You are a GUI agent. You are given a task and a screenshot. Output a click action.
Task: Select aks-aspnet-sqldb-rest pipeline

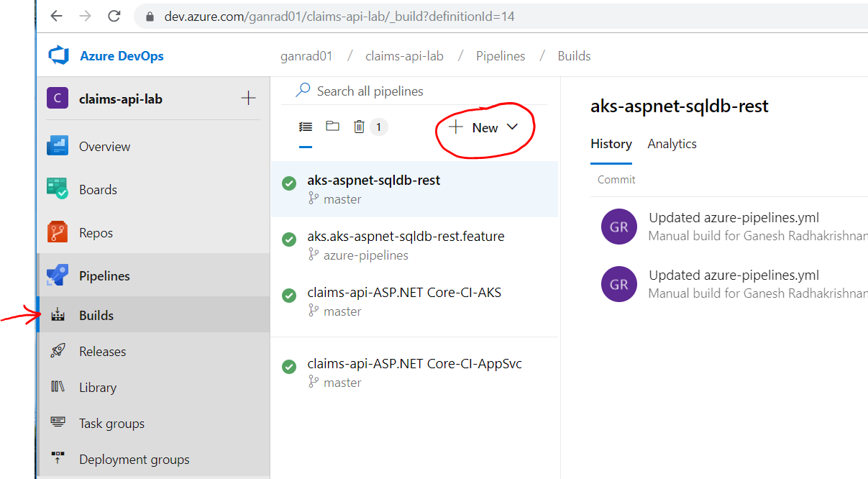414,189
